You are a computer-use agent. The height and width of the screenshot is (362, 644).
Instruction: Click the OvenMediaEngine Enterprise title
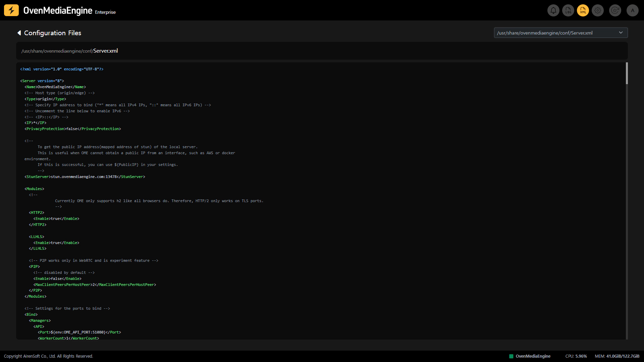[x=69, y=11]
